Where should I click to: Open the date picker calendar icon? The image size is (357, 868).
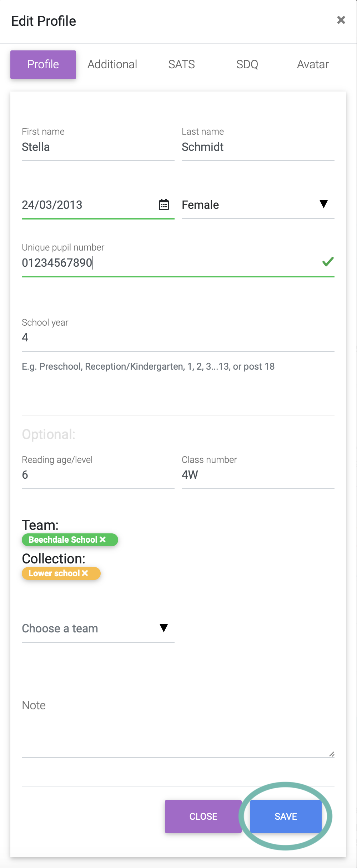[164, 205]
